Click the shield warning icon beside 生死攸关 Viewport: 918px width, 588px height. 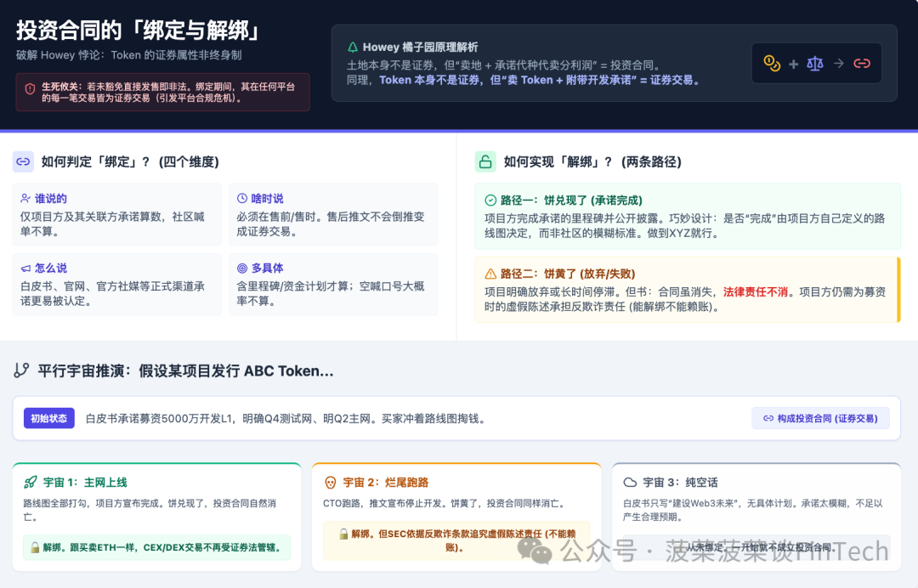tap(30, 88)
